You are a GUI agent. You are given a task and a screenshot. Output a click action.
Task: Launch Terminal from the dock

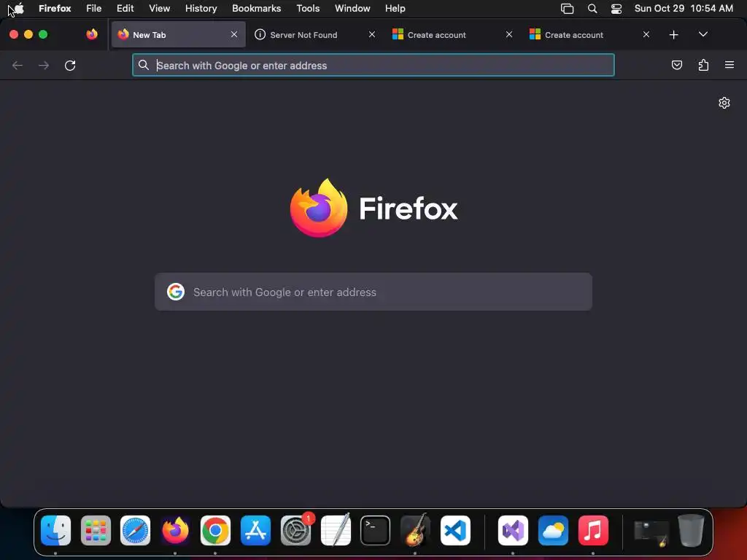pos(376,530)
